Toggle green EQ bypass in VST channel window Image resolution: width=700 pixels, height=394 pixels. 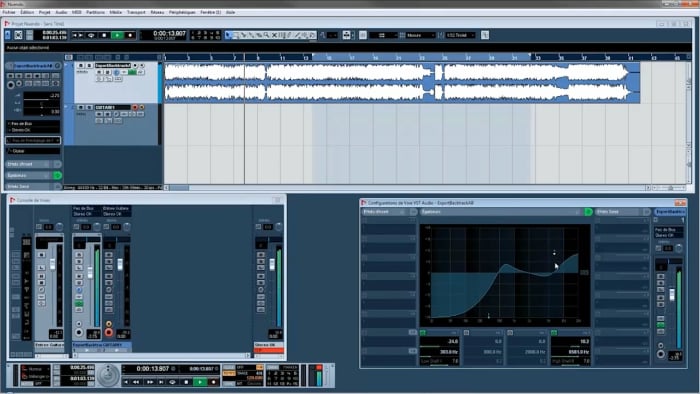pos(588,212)
